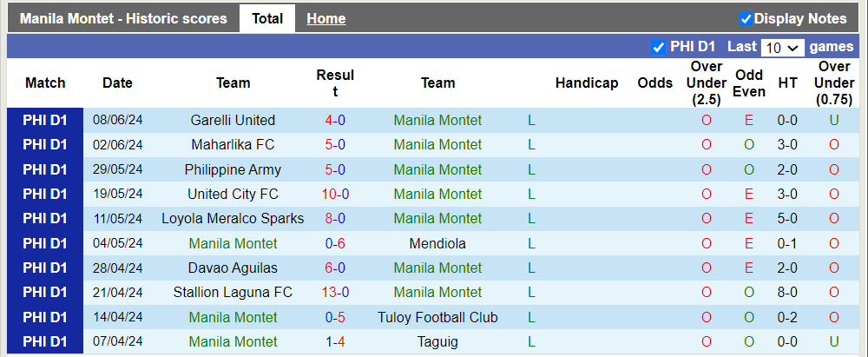The width and height of the screenshot is (868, 357).
Task: Open Tuloy Football Club team page
Action: coord(437,317)
